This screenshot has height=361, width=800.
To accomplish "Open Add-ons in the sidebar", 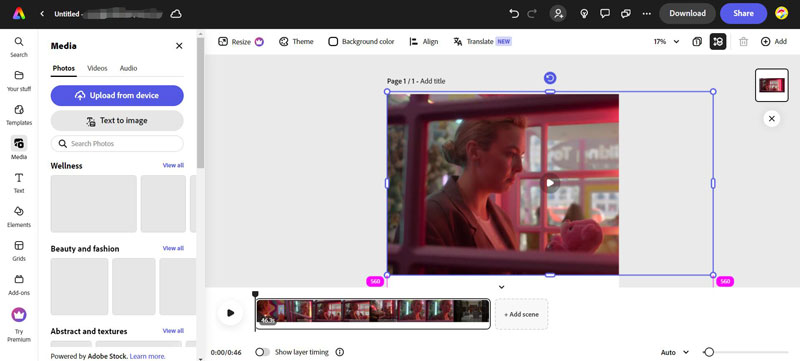I will (19, 285).
